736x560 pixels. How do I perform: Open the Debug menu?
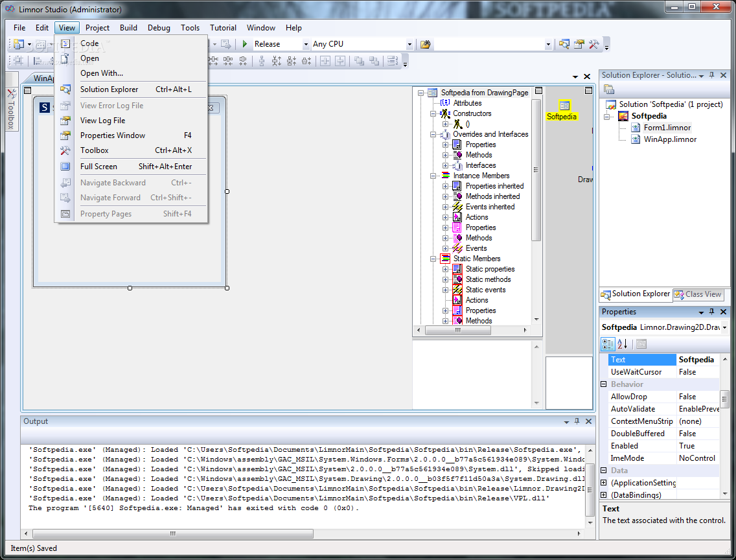coord(159,28)
